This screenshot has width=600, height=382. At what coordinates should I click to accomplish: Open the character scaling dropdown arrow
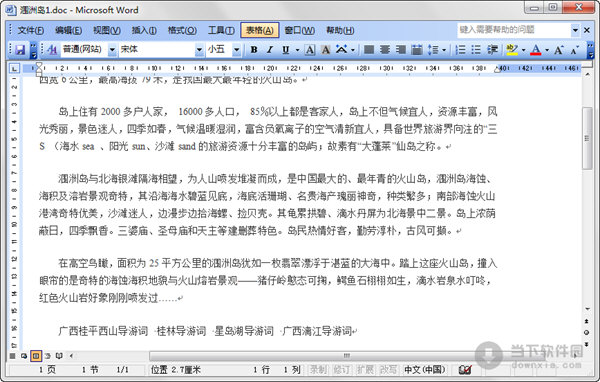click(x=352, y=50)
